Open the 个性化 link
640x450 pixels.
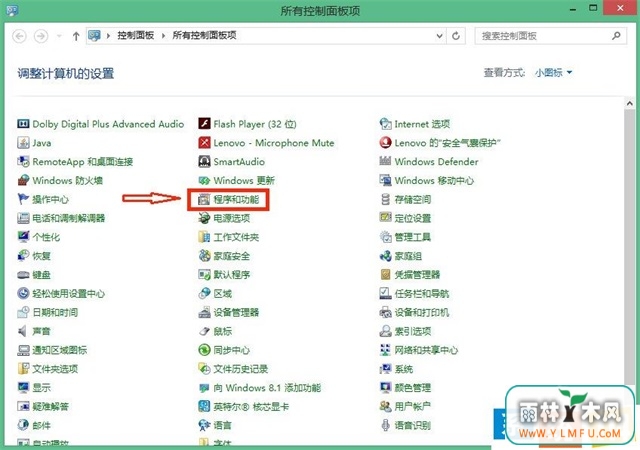tap(46, 237)
